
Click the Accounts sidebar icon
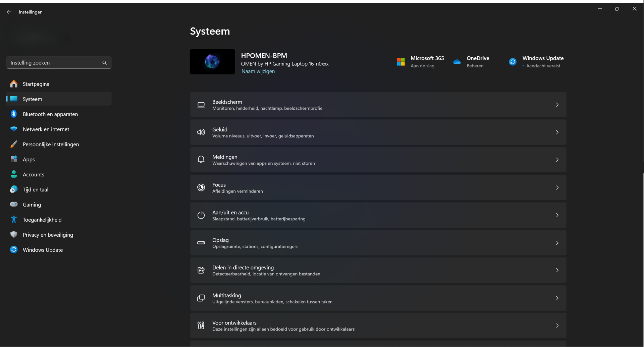coord(13,174)
